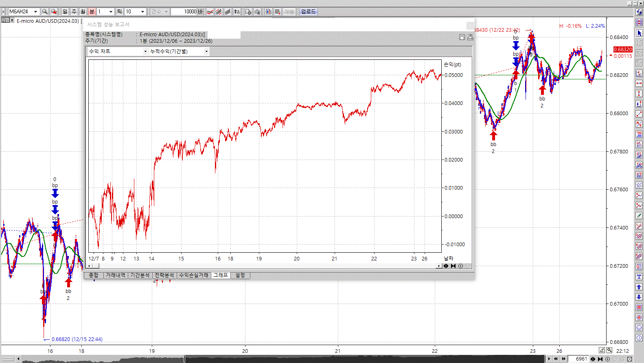Toggle the 분 (minute) period button
This screenshot has height=363, width=644.
[92, 12]
